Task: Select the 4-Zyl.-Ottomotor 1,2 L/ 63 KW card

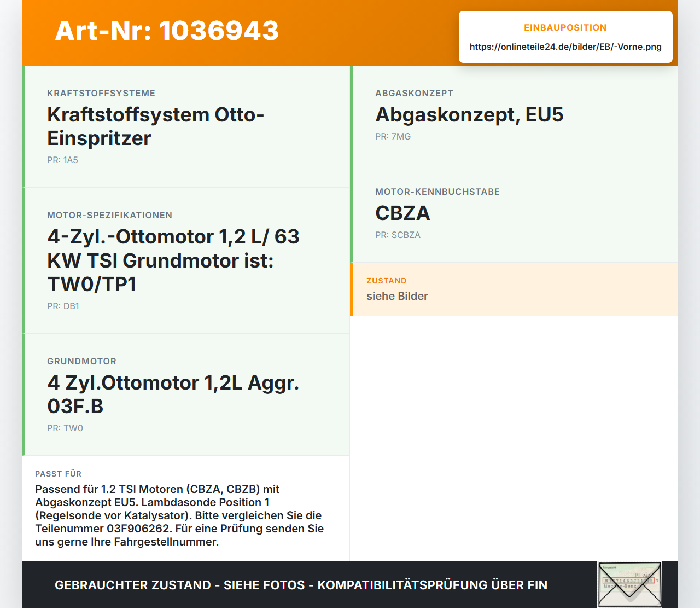Action: (186, 260)
